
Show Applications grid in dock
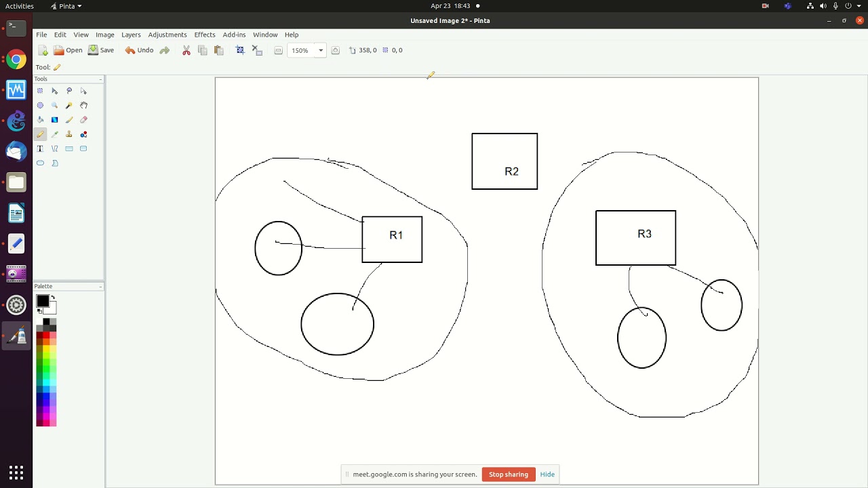pyautogui.click(x=16, y=472)
